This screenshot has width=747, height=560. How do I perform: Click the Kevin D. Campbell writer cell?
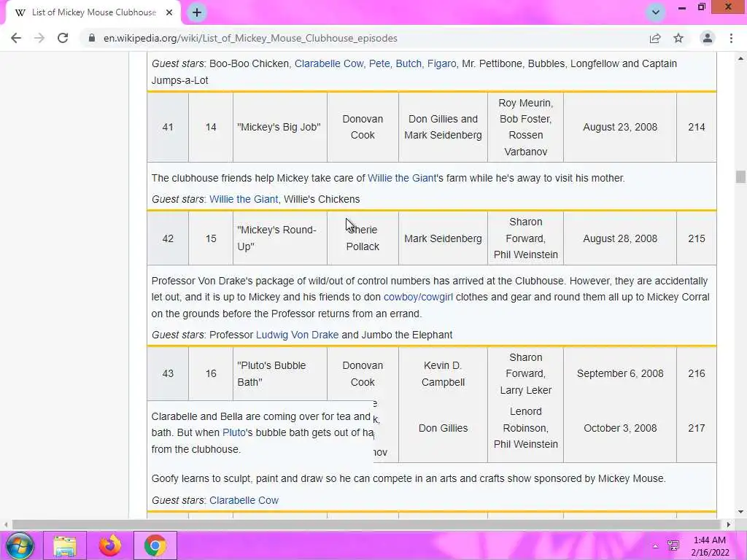click(443, 374)
